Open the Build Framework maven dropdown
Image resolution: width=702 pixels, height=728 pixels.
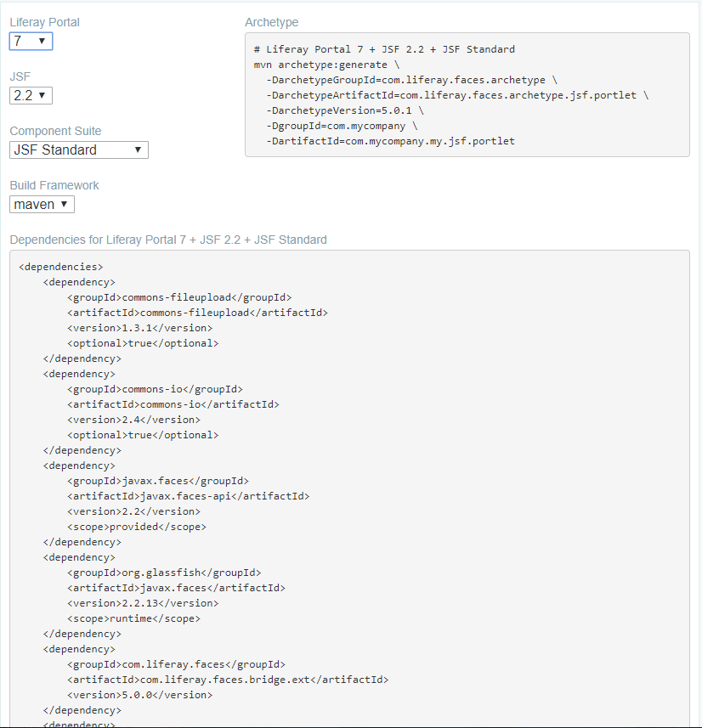pyautogui.click(x=42, y=204)
